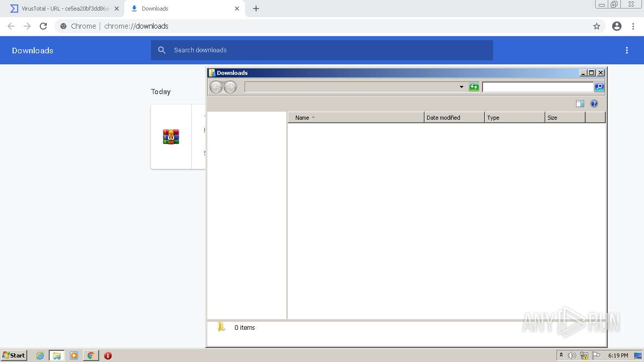644x362 pixels.
Task: Open Windows Media Player from taskbar
Action: [x=74, y=355]
